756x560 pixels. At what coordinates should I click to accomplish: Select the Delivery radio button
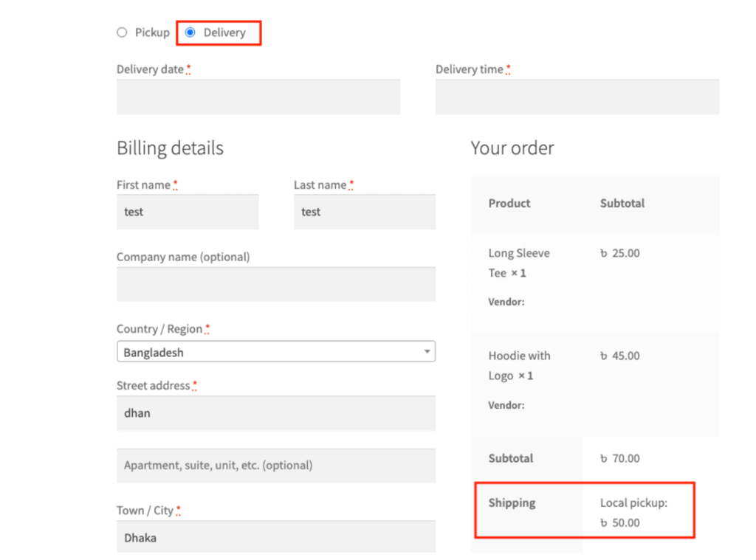point(190,32)
